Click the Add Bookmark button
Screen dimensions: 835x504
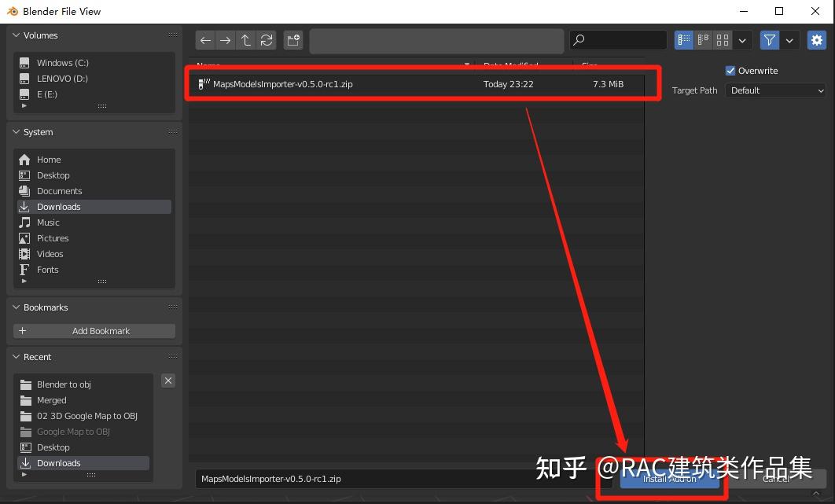click(x=94, y=331)
